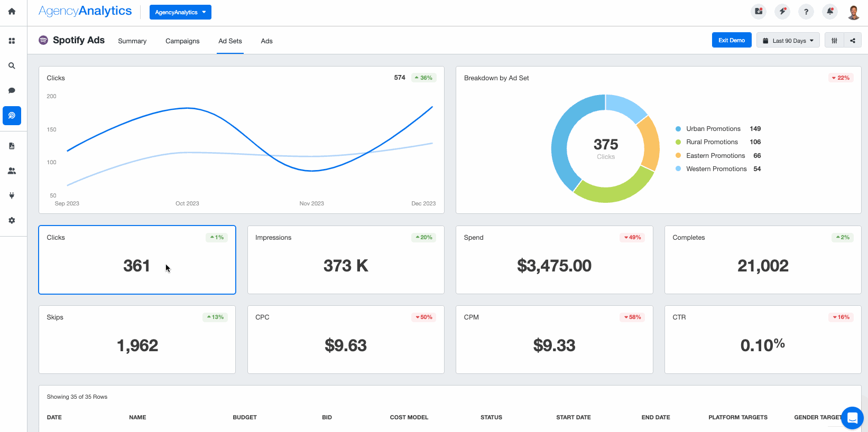868x432 pixels.
Task: Open the user profile avatar menu
Action: tap(853, 12)
